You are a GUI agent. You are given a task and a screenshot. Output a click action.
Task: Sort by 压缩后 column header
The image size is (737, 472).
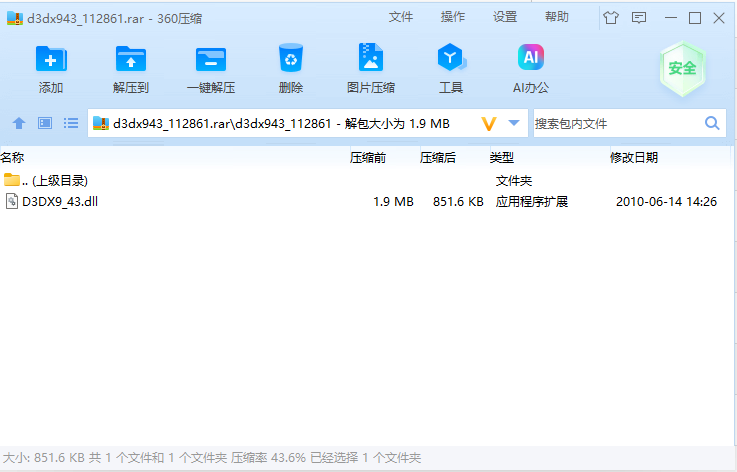(x=454, y=157)
